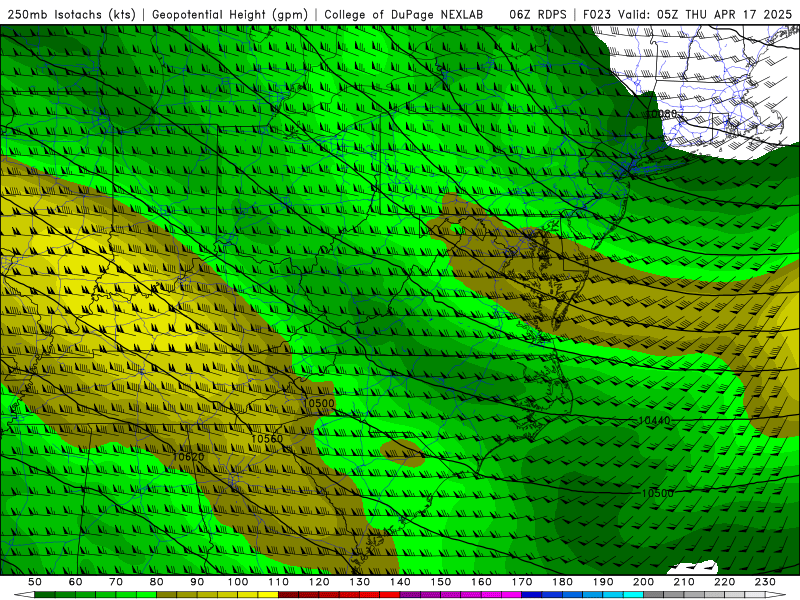Click the 170 value on the color scale
800x600 pixels.
point(522,582)
